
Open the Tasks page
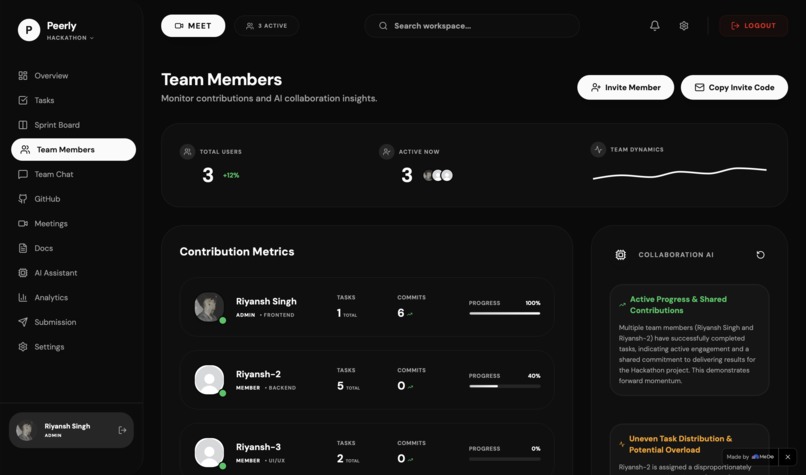[x=73, y=100]
